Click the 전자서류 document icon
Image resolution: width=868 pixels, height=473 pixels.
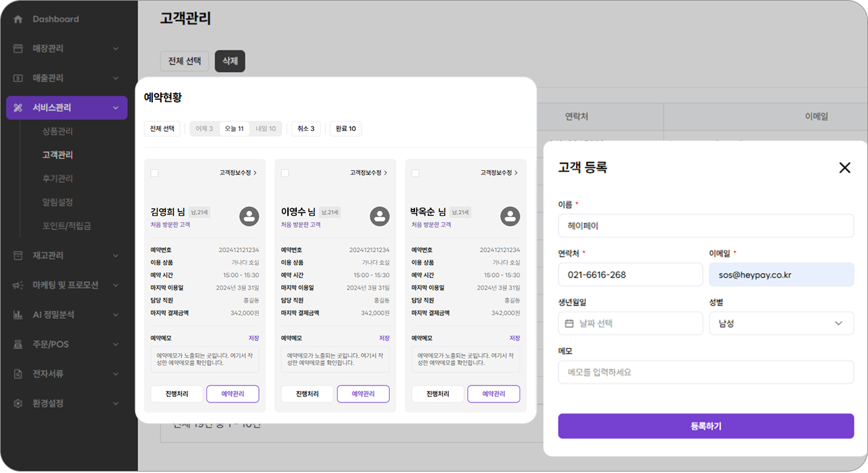click(x=18, y=374)
